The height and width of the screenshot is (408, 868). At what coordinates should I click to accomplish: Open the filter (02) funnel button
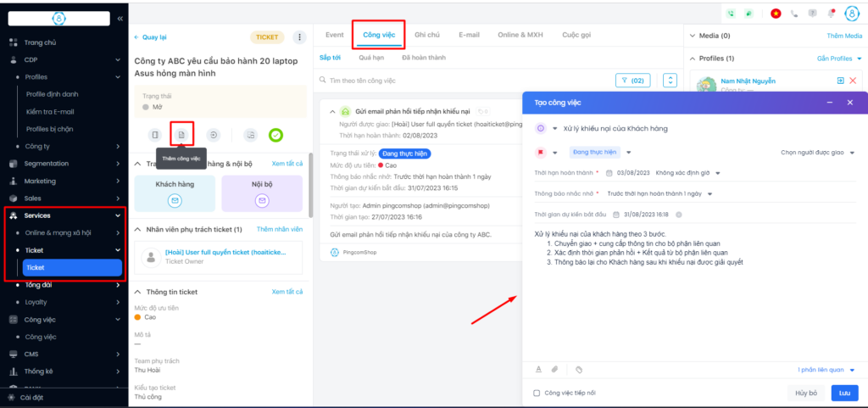[x=632, y=80]
